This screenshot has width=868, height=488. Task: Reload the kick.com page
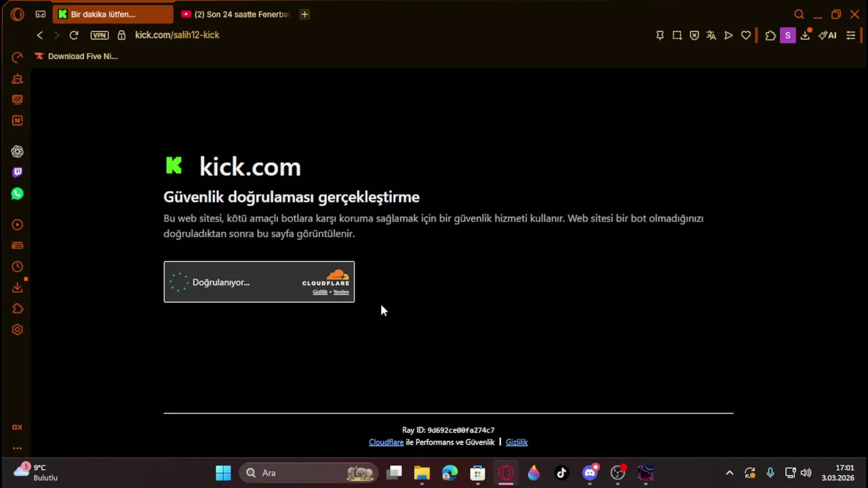74,35
